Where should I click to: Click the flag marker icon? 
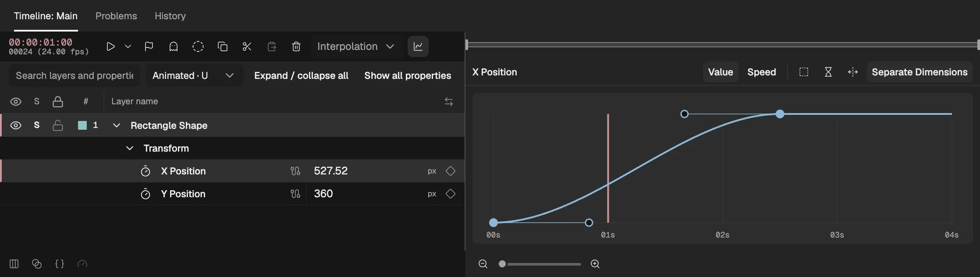pyautogui.click(x=149, y=46)
